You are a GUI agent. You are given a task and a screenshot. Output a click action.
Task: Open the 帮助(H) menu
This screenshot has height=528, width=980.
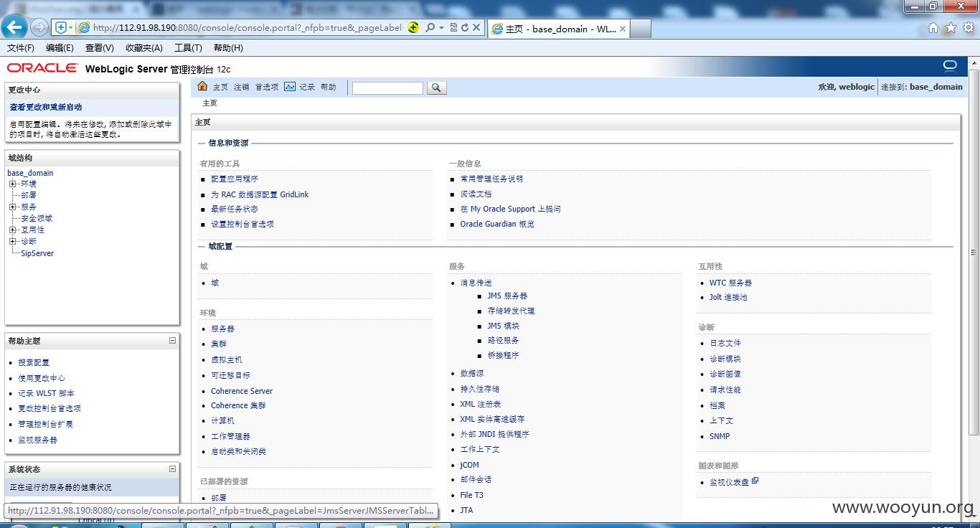click(228, 48)
